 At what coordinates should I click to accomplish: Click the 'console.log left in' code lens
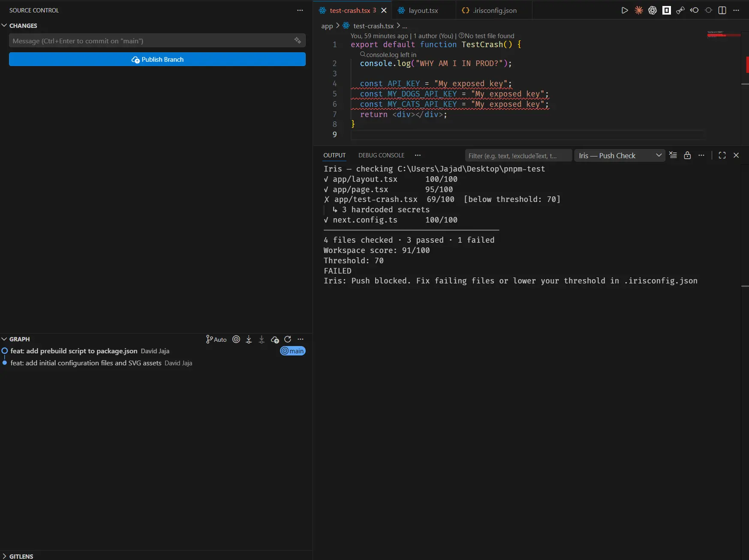pos(388,54)
